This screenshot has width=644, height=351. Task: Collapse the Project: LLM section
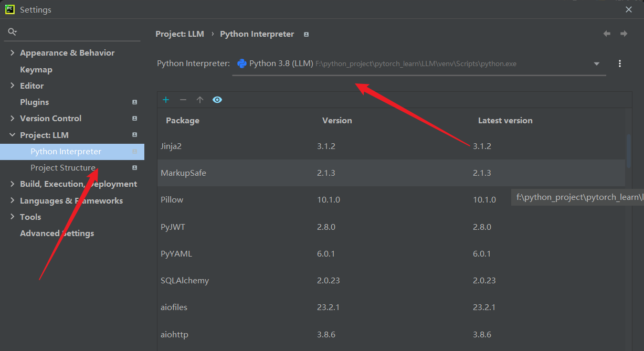coord(12,135)
